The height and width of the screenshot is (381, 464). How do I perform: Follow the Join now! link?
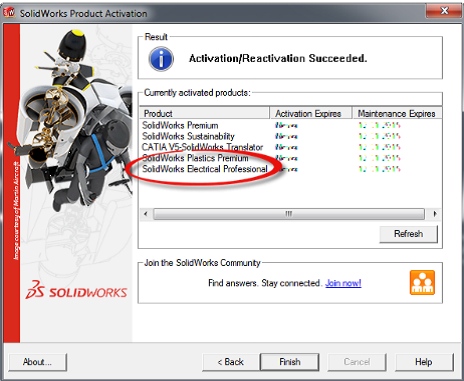(x=343, y=283)
